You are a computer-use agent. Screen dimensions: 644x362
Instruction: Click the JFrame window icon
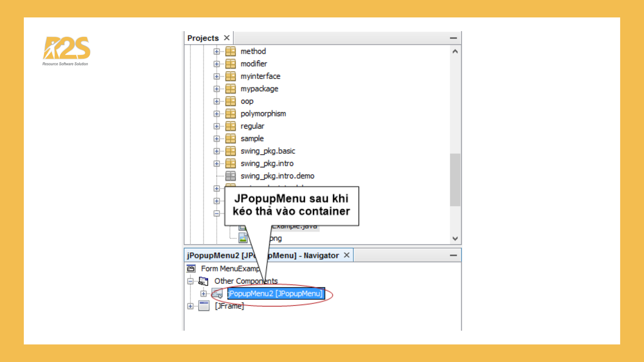click(204, 306)
